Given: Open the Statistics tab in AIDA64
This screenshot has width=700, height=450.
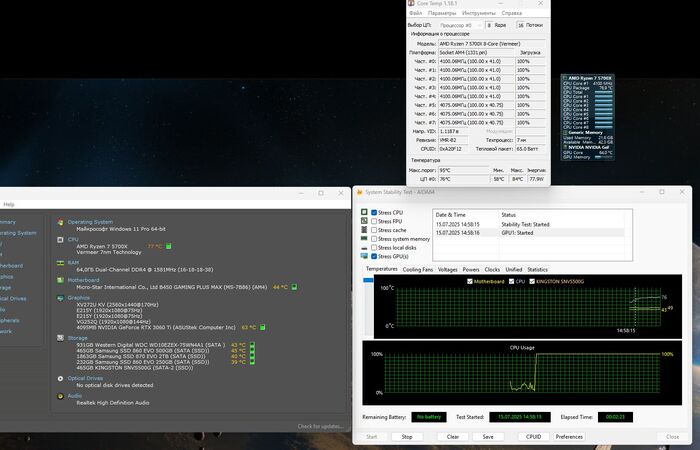Looking at the screenshot, I should (537, 269).
